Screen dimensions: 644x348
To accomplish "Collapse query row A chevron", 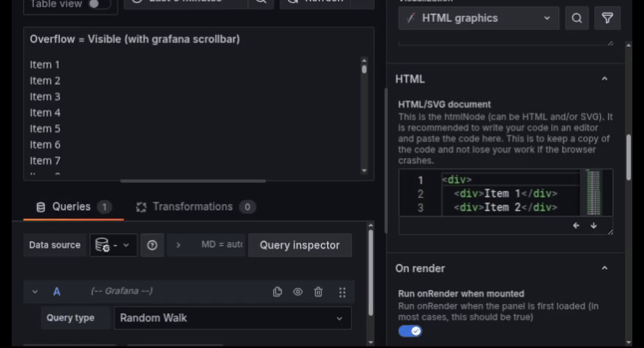I will pyautogui.click(x=35, y=292).
